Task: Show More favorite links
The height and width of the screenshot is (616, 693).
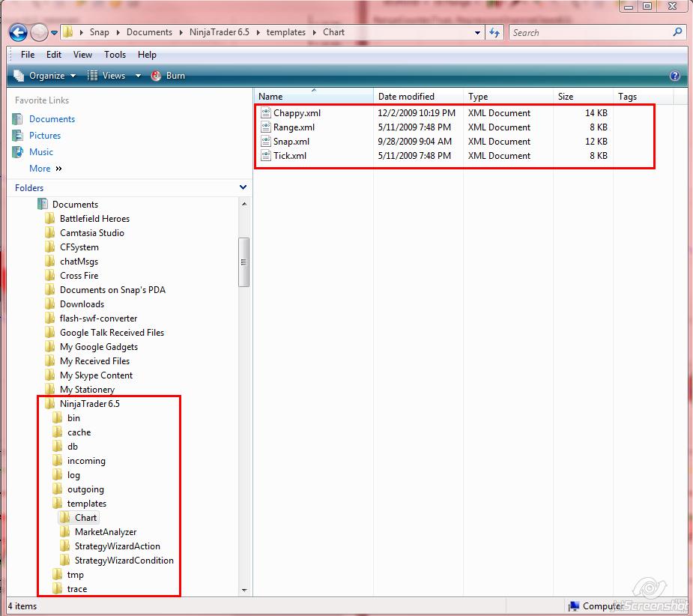Action: pos(45,169)
